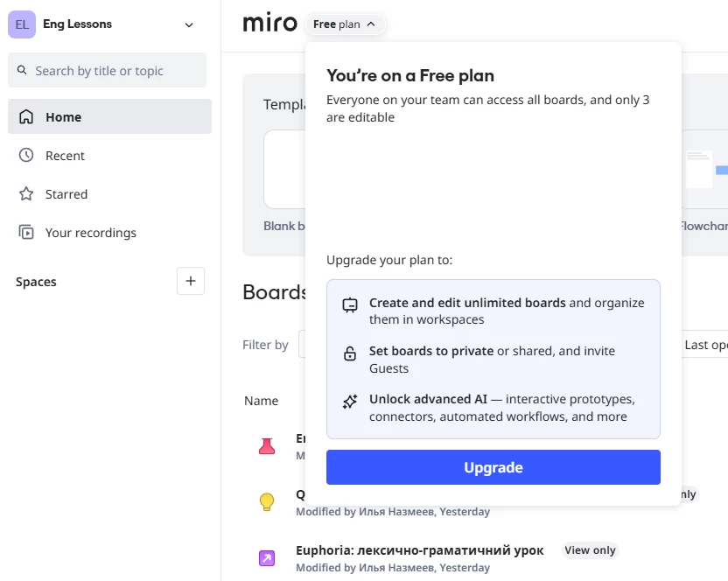Collapse the Free plan dropdown

[x=345, y=24]
